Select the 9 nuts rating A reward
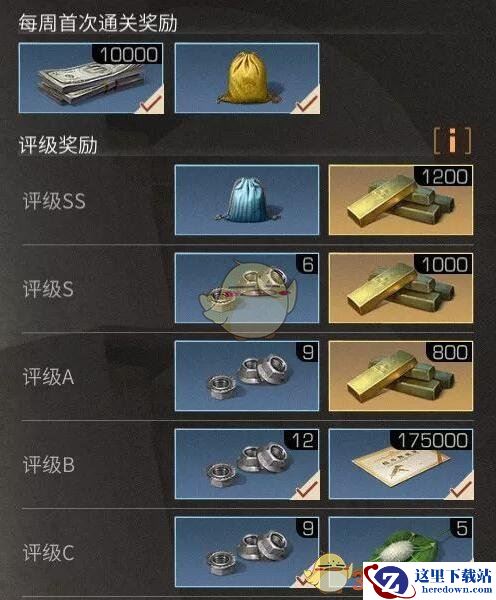Image resolution: width=496 pixels, height=600 pixels. click(x=247, y=376)
